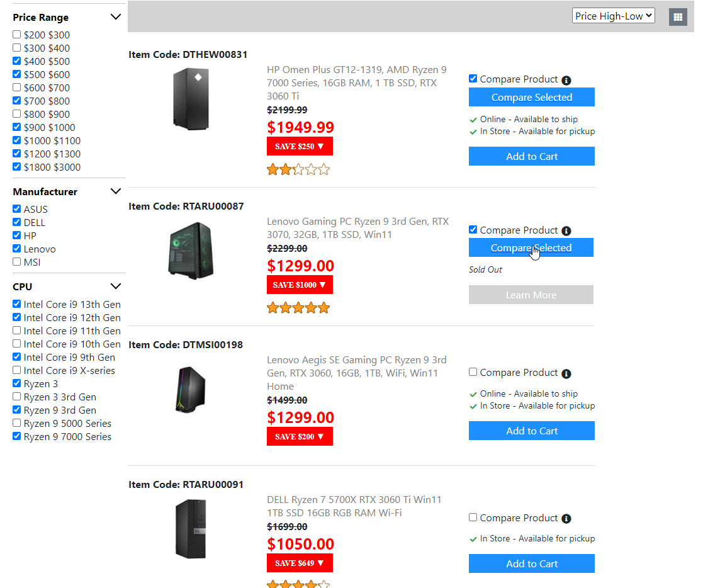The height and width of the screenshot is (588, 703).
Task: Switch to grid view layout icon
Action: click(678, 17)
